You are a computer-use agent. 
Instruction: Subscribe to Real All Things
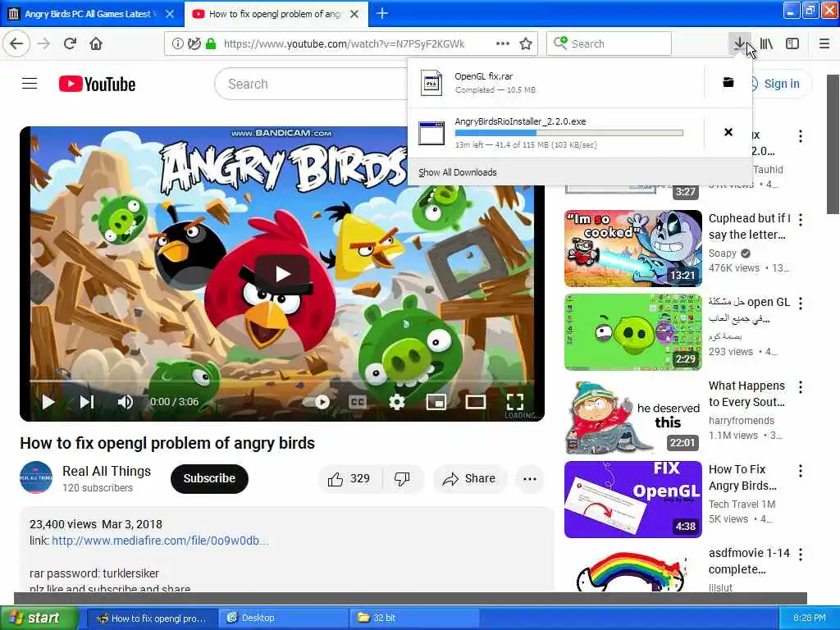coord(209,478)
